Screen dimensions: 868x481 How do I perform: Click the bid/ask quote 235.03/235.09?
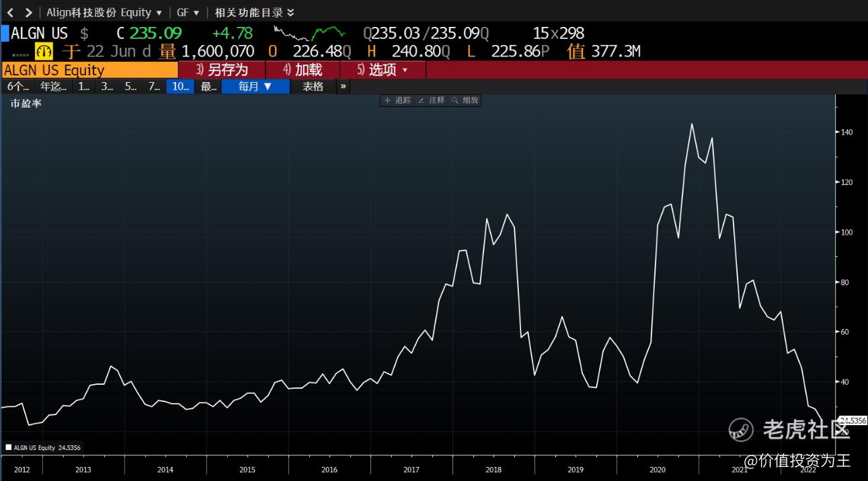[426, 33]
